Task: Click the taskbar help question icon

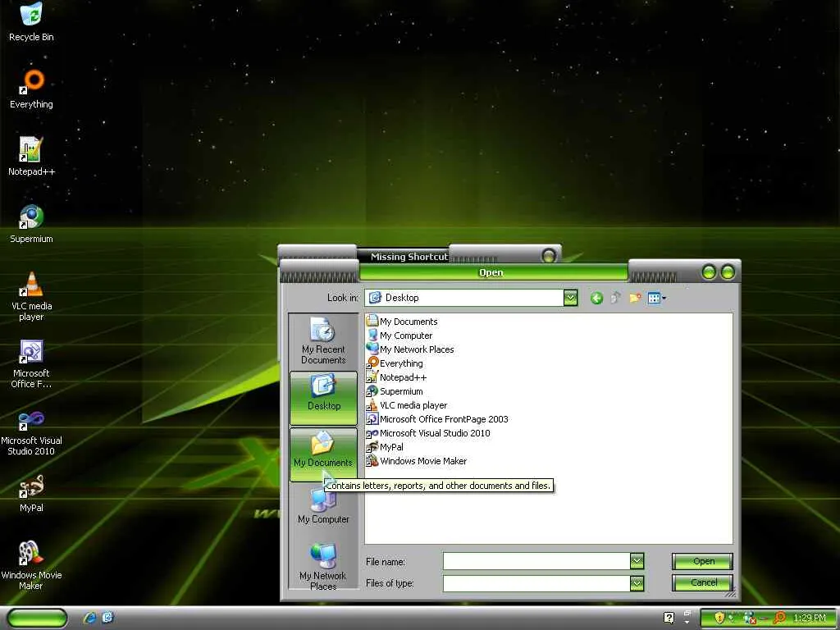Action: 669,618
